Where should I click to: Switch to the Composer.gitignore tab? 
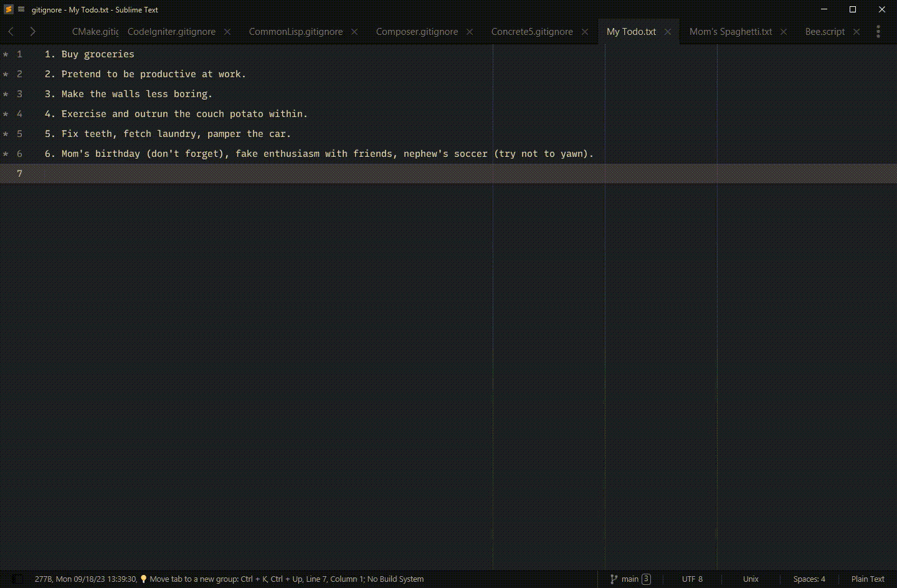click(x=417, y=32)
